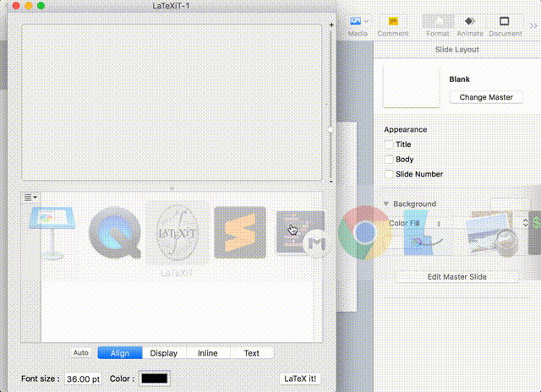Zoom out with the minus icon in LaTeXiT

(331, 181)
